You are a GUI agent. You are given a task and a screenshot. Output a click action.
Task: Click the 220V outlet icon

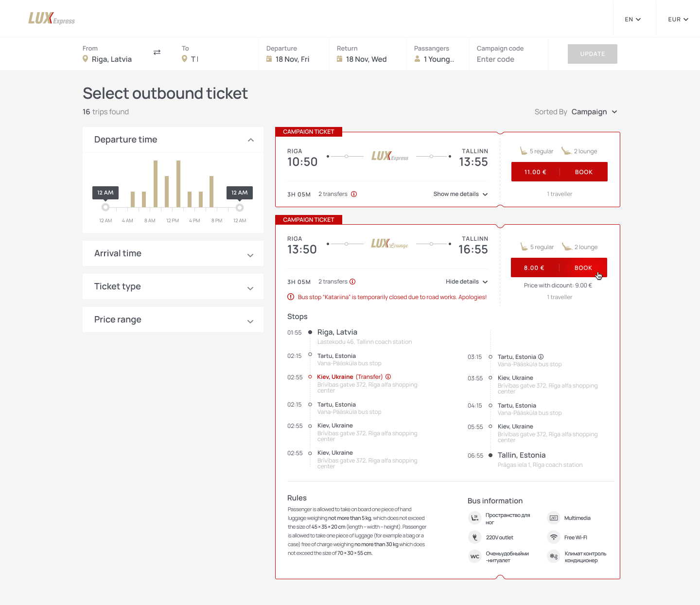474,537
